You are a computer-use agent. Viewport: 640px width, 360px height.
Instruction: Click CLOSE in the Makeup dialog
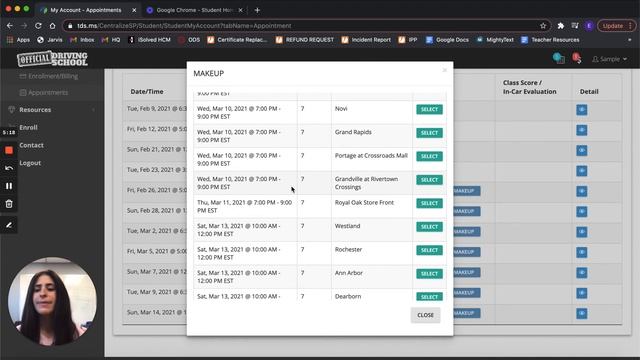pyautogui.click(x=425, y=315)
